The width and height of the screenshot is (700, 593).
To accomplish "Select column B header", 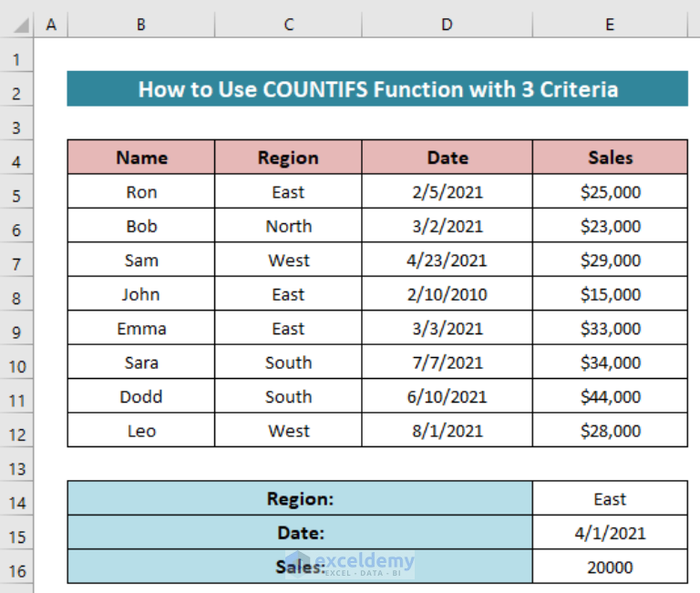I will coord(140,26).
